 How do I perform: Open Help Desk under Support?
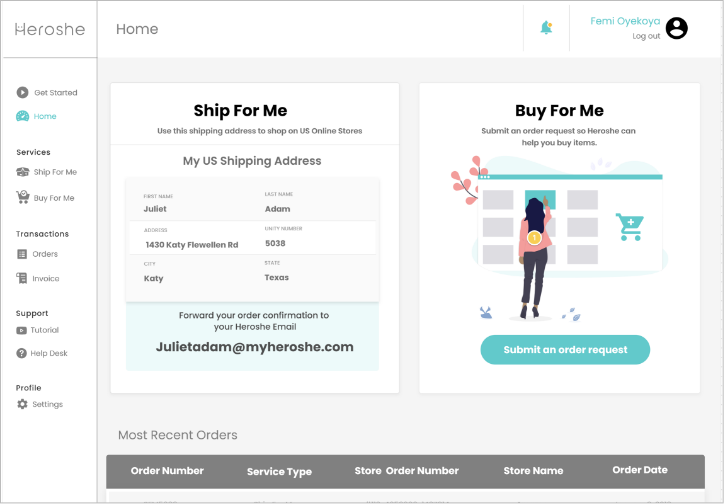48,353
